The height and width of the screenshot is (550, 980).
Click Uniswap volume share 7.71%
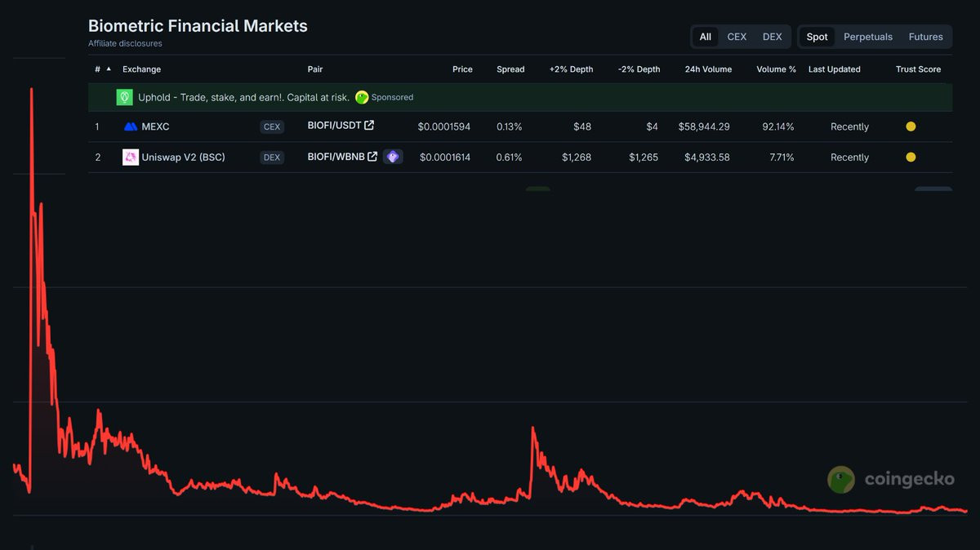tap(782, 157)
